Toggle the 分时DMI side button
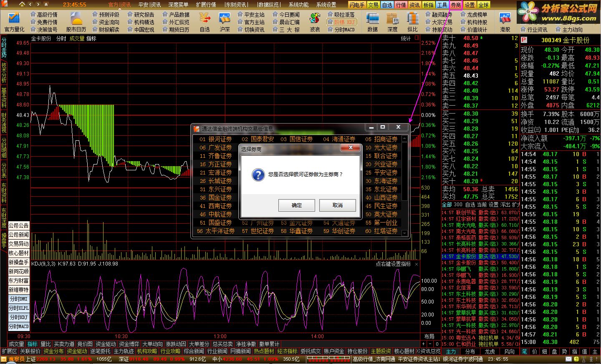601x364 pixels. coord(19,299)
